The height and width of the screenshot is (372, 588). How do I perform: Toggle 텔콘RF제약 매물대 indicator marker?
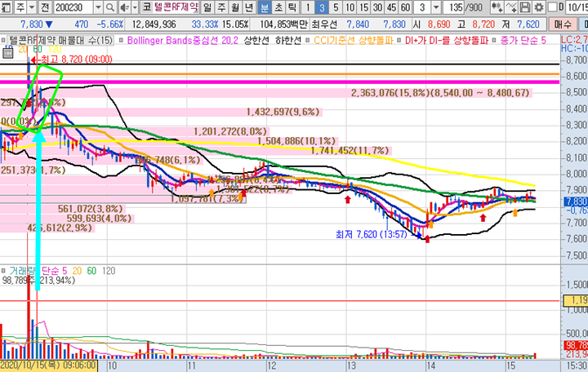[3, 41]
